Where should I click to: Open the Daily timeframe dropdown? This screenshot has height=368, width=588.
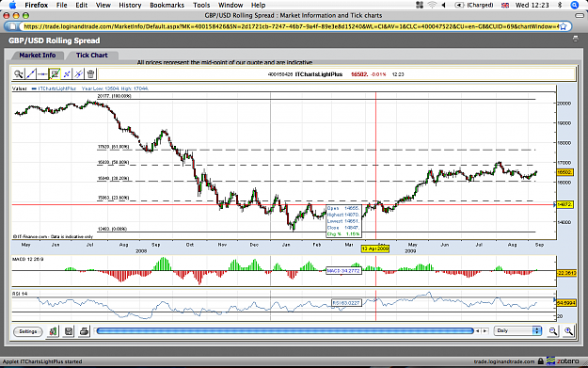tap(517, 330)
